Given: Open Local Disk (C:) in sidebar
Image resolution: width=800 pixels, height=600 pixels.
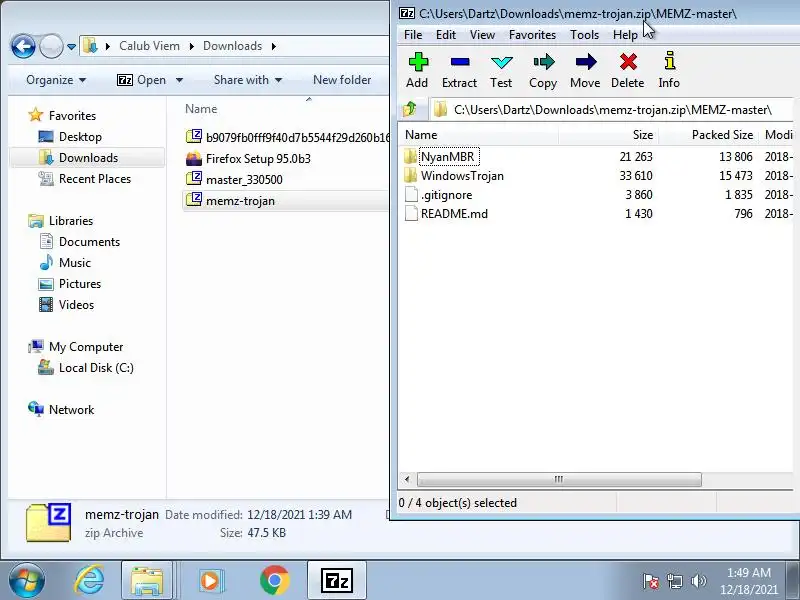Looking at the screenshot, I should pyautogui.click(x=96, y=367).
